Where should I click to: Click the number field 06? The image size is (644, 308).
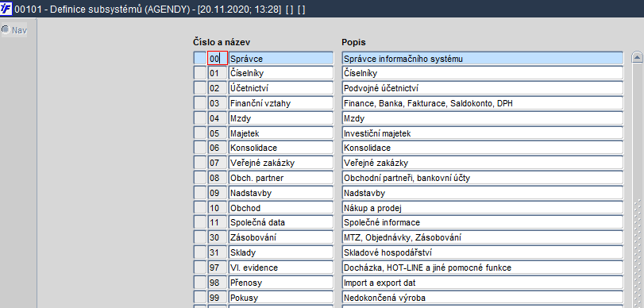coord(218,148)
